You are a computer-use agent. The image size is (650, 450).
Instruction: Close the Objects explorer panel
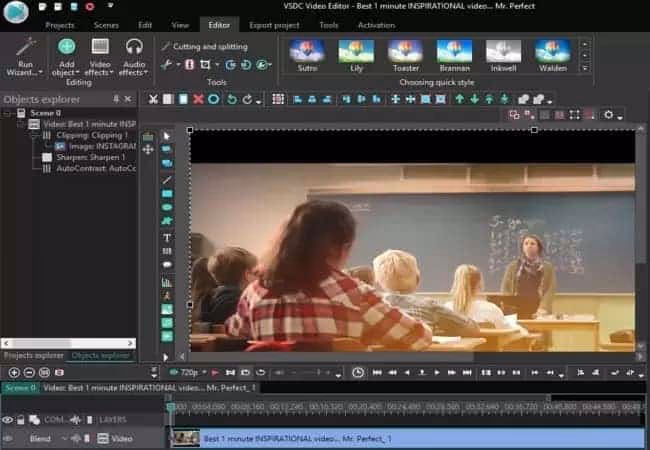(128, 99)
